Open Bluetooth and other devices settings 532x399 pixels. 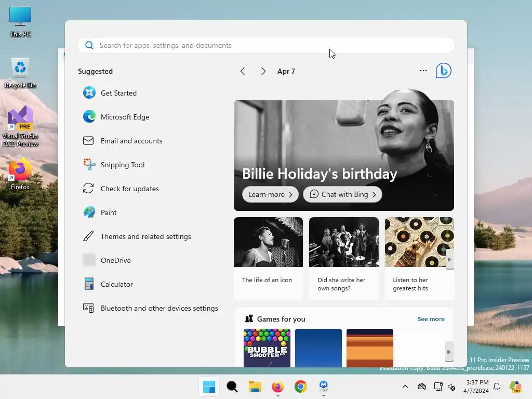pos(151,308)
